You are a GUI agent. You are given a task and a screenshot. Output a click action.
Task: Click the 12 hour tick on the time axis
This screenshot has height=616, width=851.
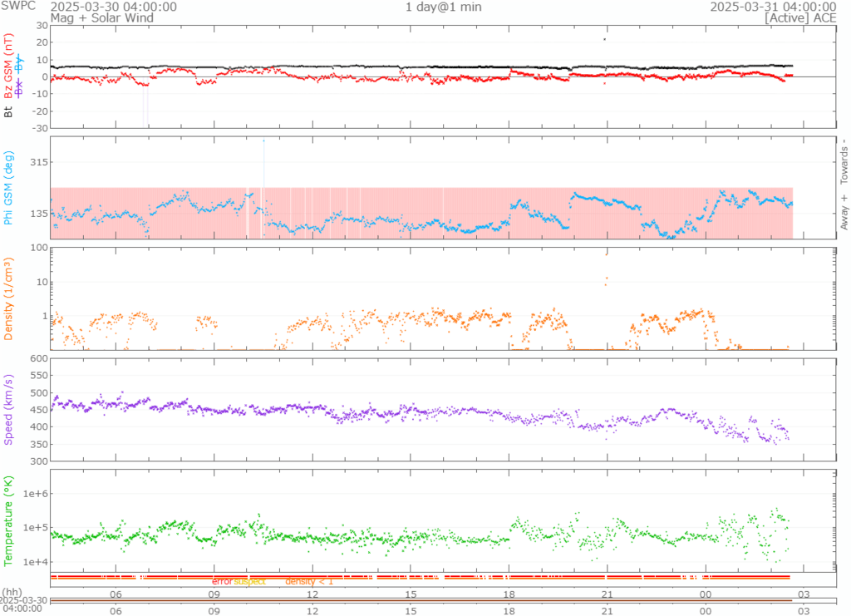313,594
